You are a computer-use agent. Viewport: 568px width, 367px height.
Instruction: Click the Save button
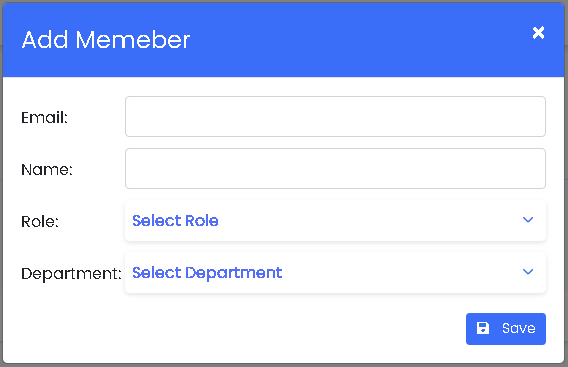(506, 329)
